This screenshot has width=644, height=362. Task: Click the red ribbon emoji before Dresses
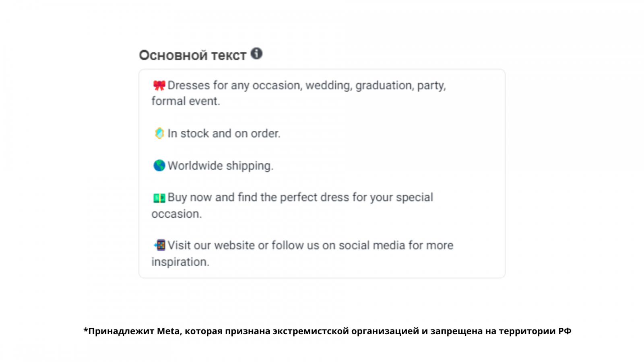(159, 85)
